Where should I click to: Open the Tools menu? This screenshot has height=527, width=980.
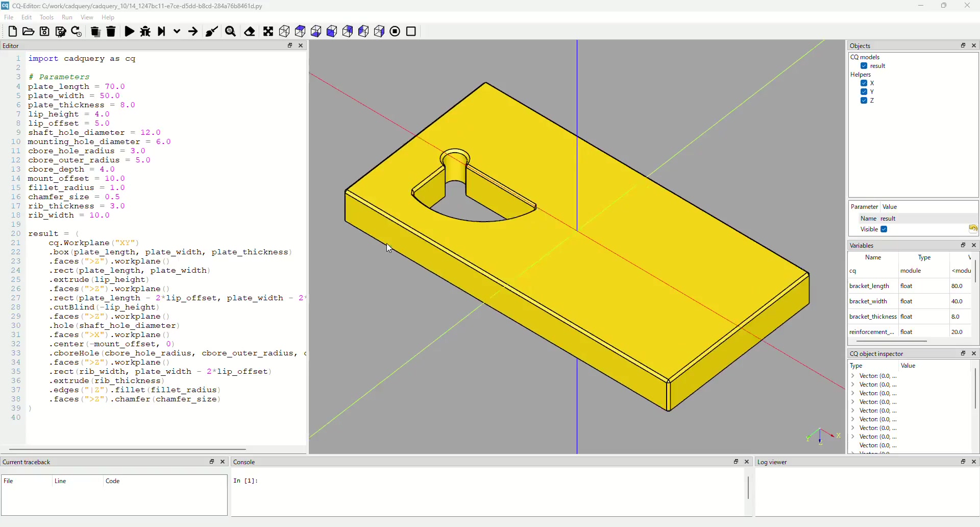point(47,17)
